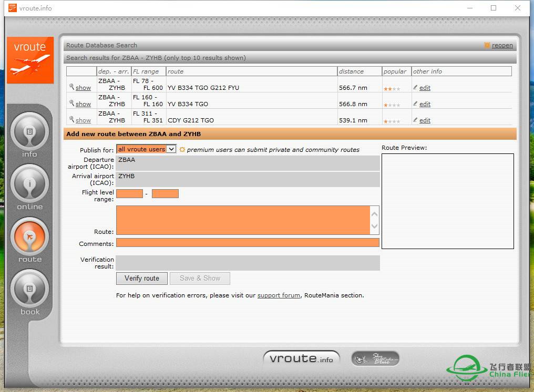This screenshot has width=534, height=392.
Task: Open the support forum link
Action: click(x=279, y=295)
